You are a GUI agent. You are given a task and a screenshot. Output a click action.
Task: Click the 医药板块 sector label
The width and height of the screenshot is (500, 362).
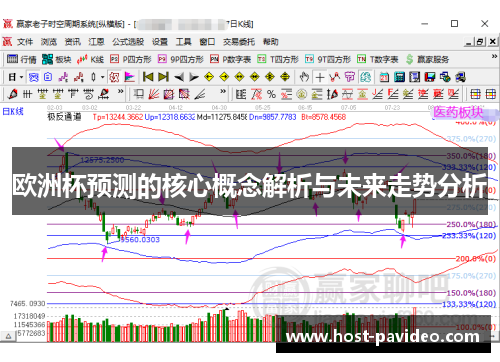pos(458,112)
